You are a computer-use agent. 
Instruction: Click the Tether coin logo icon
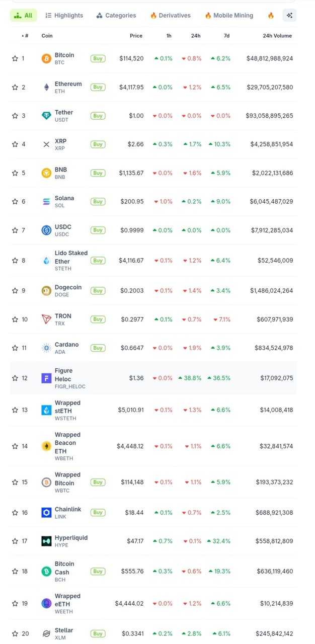(46, 116)
